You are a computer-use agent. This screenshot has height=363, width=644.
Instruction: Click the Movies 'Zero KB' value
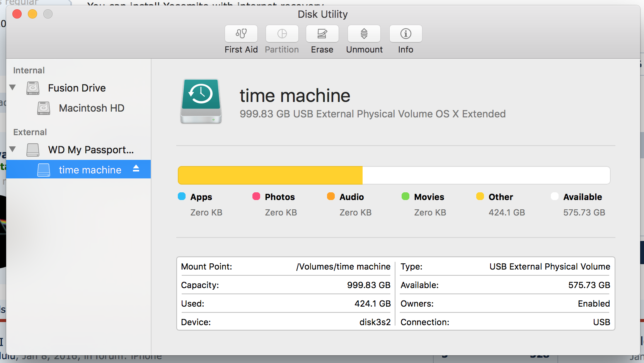(x=430, y=212)
